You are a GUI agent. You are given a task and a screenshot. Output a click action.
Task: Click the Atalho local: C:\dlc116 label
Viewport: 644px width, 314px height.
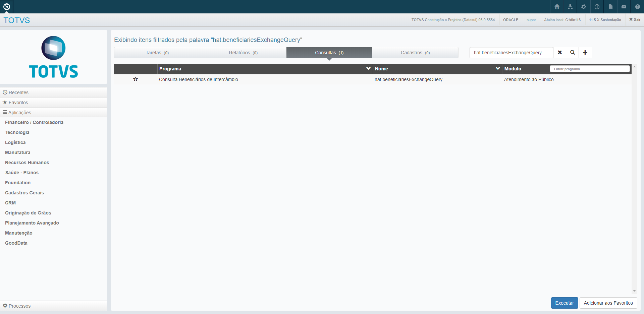coord(562,20)
